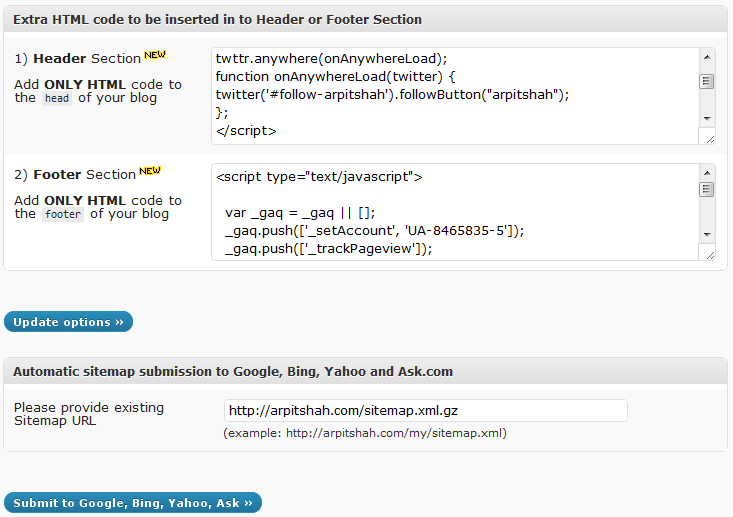Click the script type="text/javascript" line
Screen dimensions: 733x517
pyautogui.click(x=319, y=177)
